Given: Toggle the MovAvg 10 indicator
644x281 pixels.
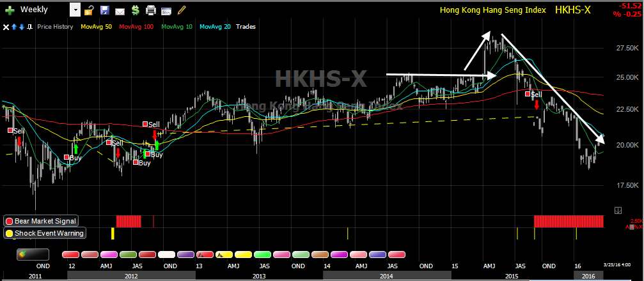Looking at the screenshot, I should tap(177, 27).
